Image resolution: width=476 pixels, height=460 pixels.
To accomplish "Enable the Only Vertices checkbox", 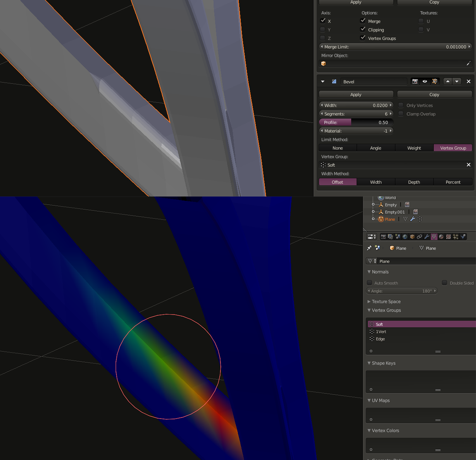I will click(401, 105).
